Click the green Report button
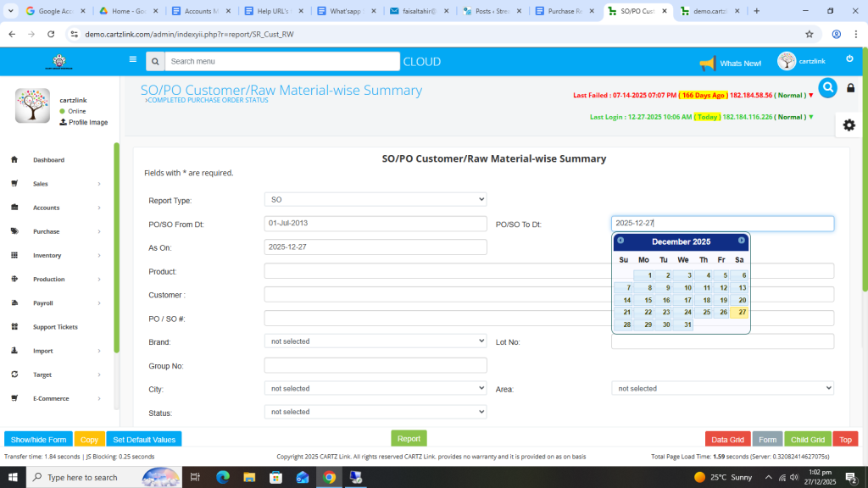Screen dimensions: 868x488 pos(409,439)
